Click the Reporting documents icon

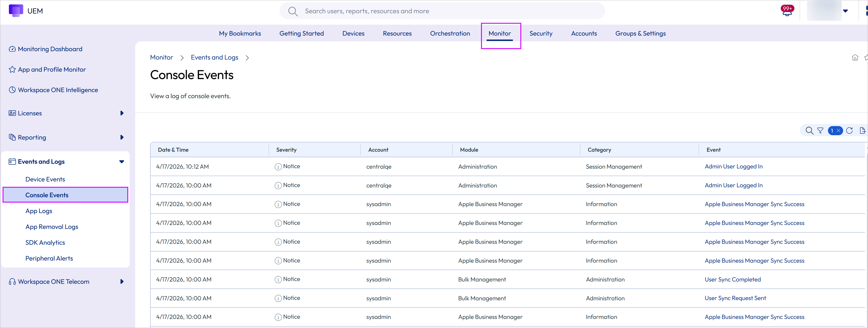[12, 137]
